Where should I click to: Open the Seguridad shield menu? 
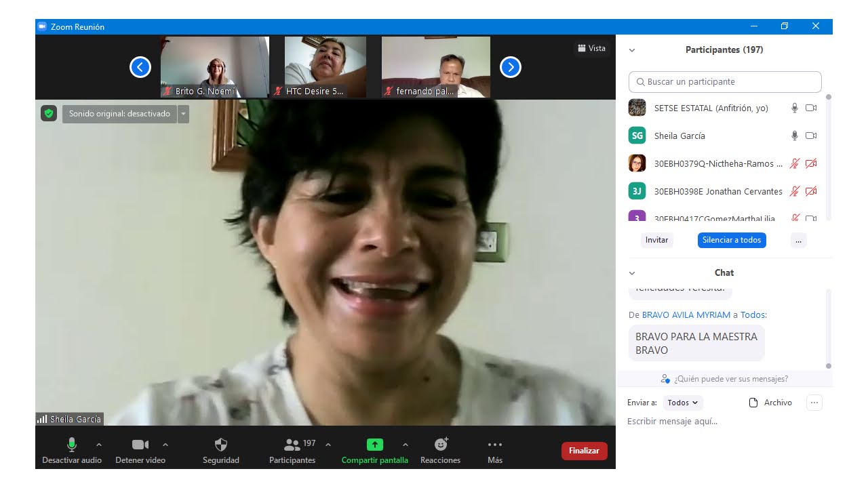click(221, 450)
